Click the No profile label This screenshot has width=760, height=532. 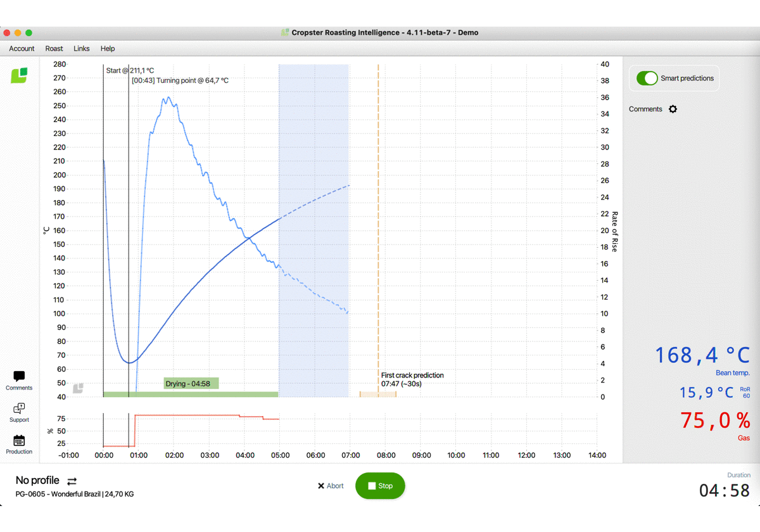click(x=37, y=481)
